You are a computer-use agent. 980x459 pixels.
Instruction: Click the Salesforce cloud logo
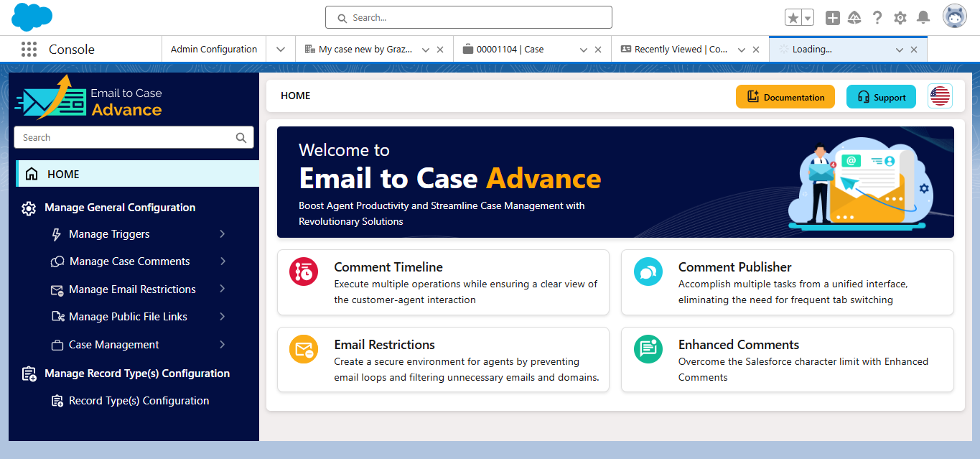(32, 17)
